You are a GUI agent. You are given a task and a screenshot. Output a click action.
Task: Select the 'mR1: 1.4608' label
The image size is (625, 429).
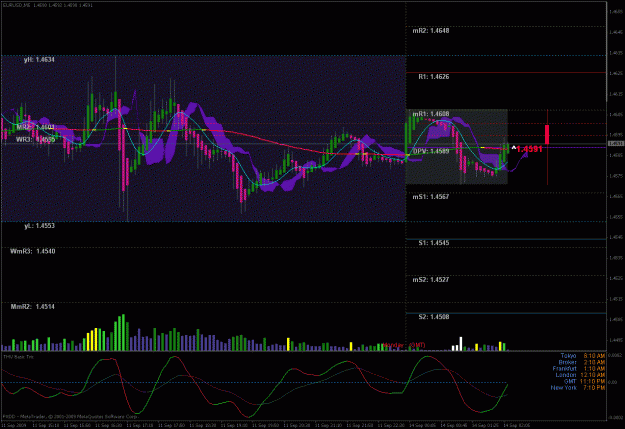point(431,114)
